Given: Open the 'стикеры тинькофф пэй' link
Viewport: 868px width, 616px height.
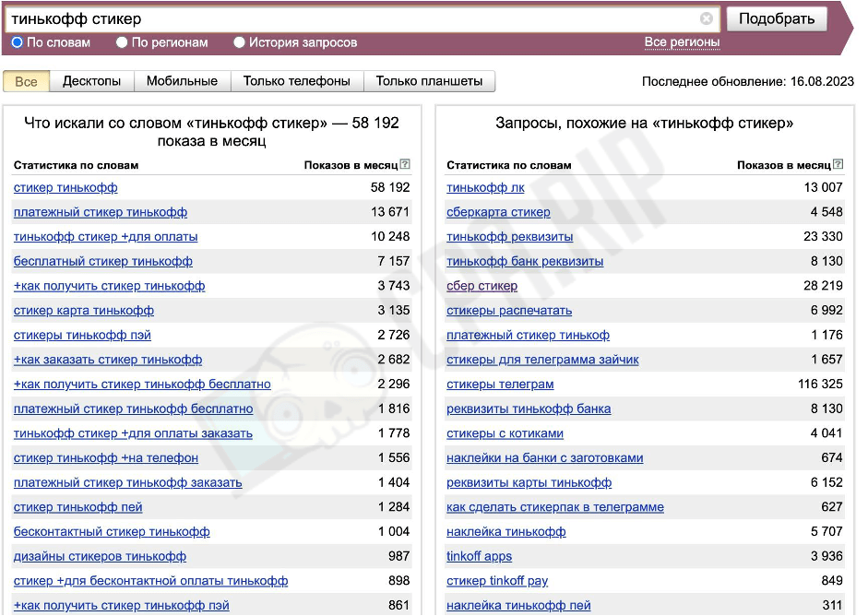Looking at the screenshot, I should (x=82, y=336).
